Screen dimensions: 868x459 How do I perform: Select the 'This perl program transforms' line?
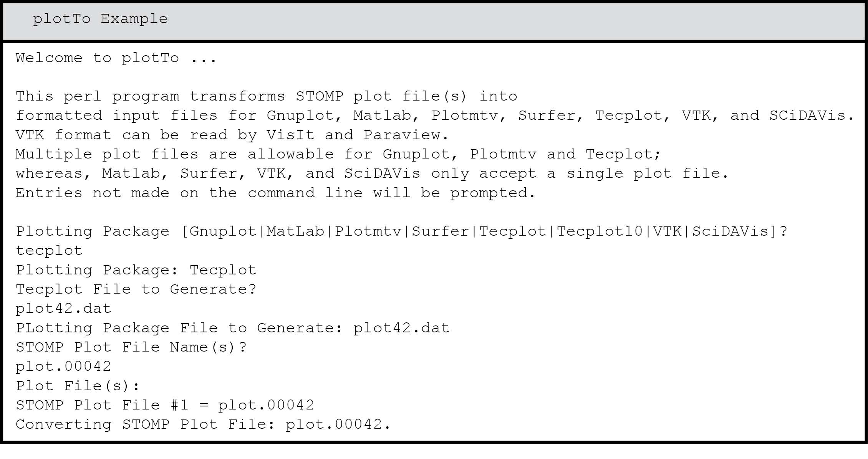267,96
